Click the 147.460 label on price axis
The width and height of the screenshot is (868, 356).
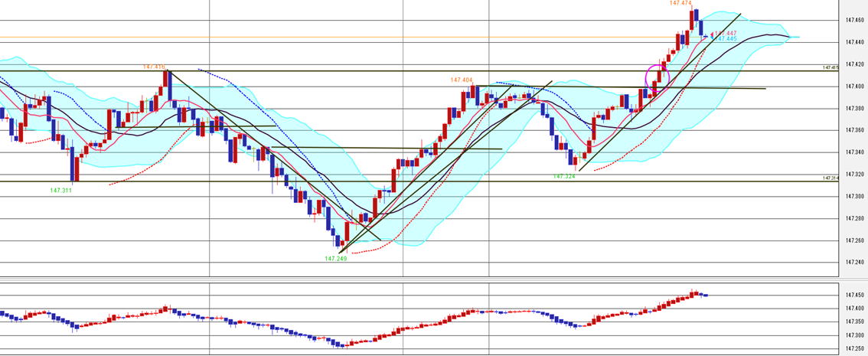click(x=855, y=21)
